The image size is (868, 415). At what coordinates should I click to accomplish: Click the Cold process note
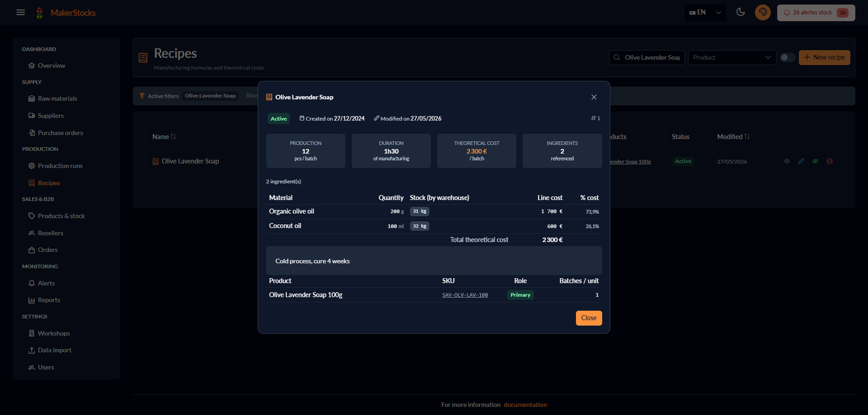[434, 261]
